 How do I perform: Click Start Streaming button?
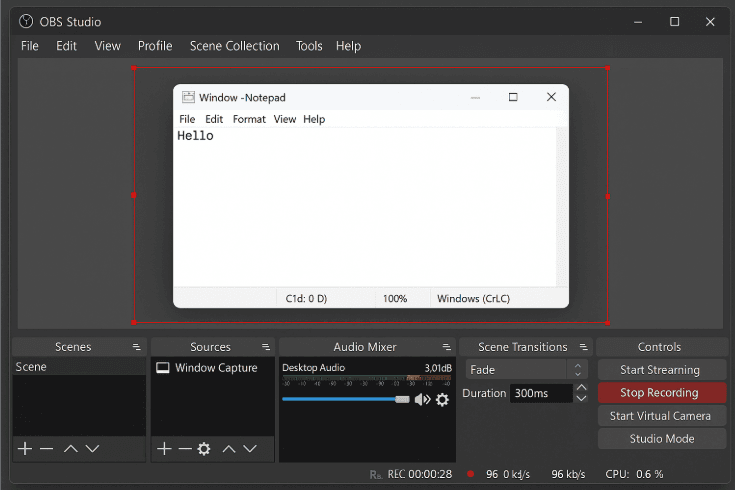coord(662,370)
